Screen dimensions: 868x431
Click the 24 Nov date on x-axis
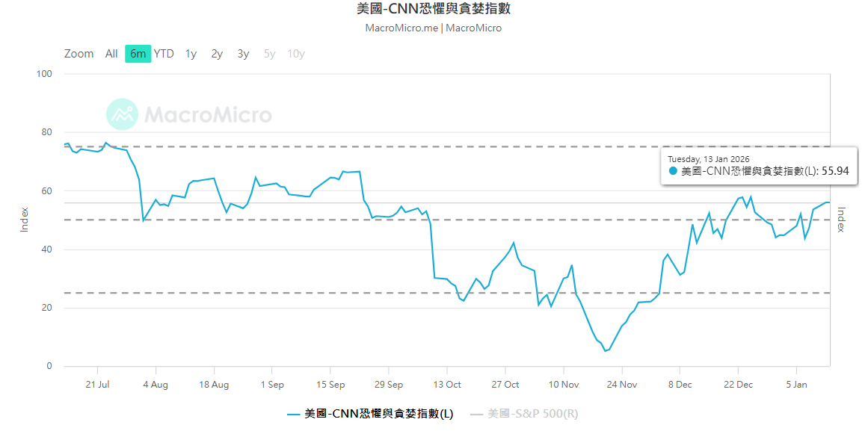(x=622, y=385)
